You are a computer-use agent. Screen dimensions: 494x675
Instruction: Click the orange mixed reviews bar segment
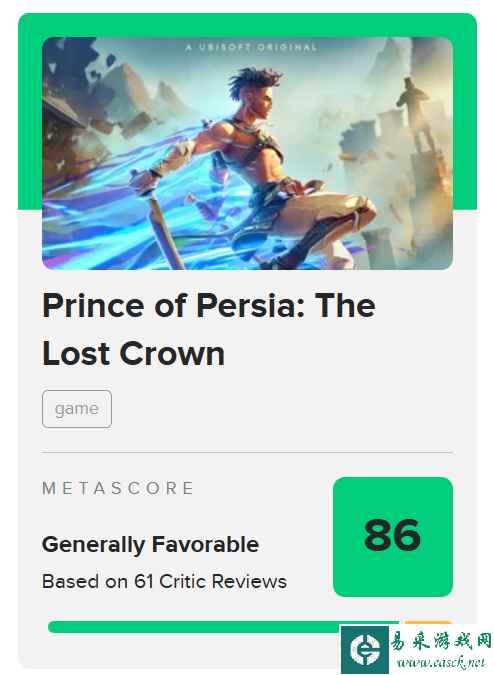428,623
